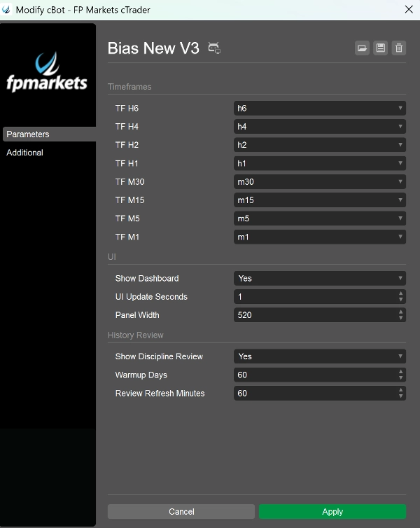Click the trash delete icon
The height and width of the screenshot is (528, 420).
399,48
